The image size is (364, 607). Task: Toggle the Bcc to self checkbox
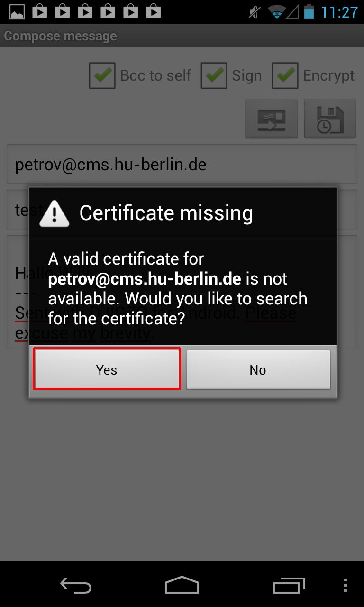pos(102,75)
